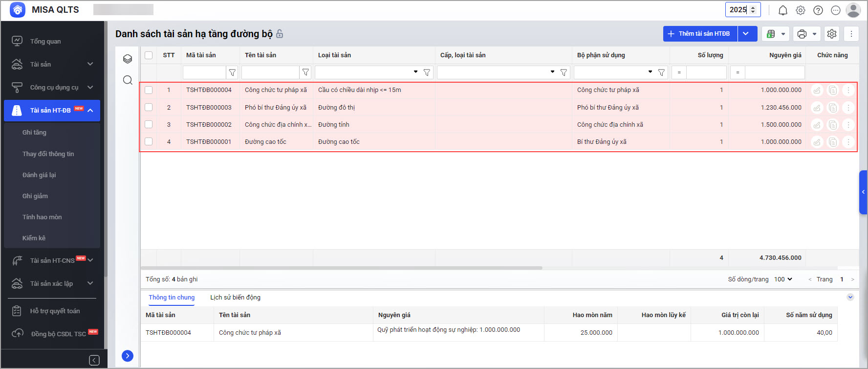Switch to Lịch sử biến động tab

click(x=235, y=298)
